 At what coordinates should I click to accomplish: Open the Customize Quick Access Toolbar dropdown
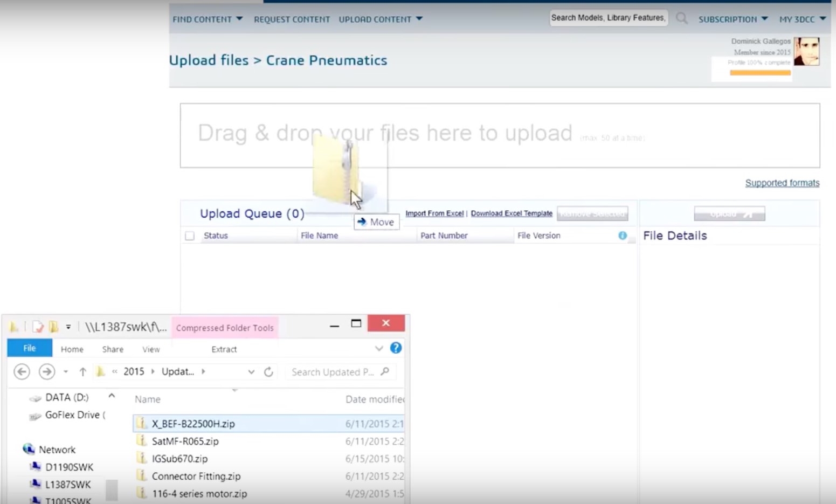(x=68, y=327)
